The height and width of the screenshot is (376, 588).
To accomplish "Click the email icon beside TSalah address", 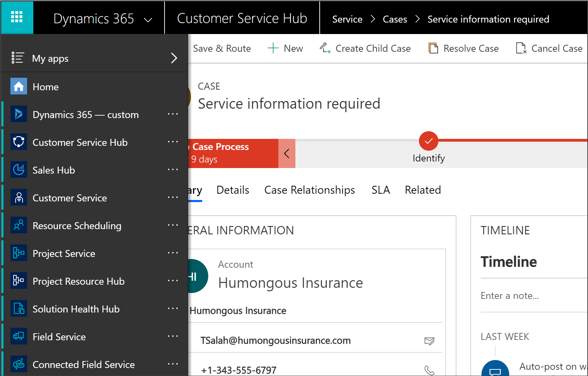I will (x=429, y=341).
